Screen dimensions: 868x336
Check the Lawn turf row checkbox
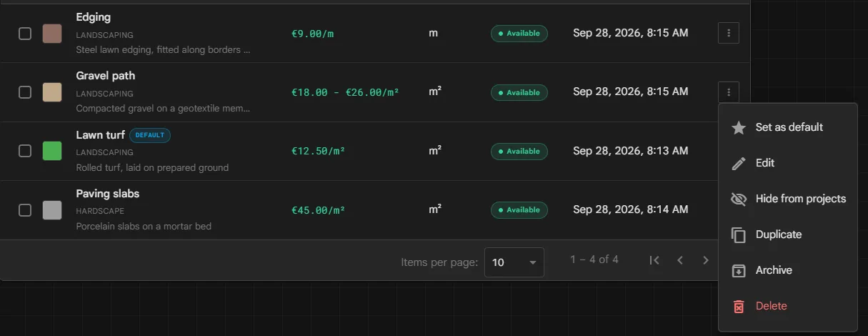(25, 151)
